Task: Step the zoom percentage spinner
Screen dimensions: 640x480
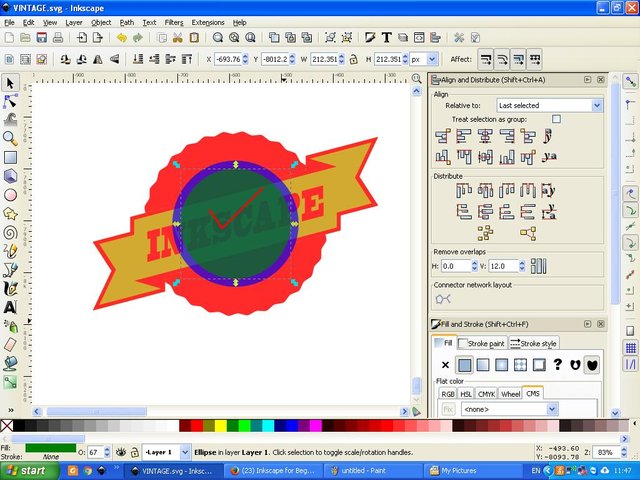Action: point(624,452)
